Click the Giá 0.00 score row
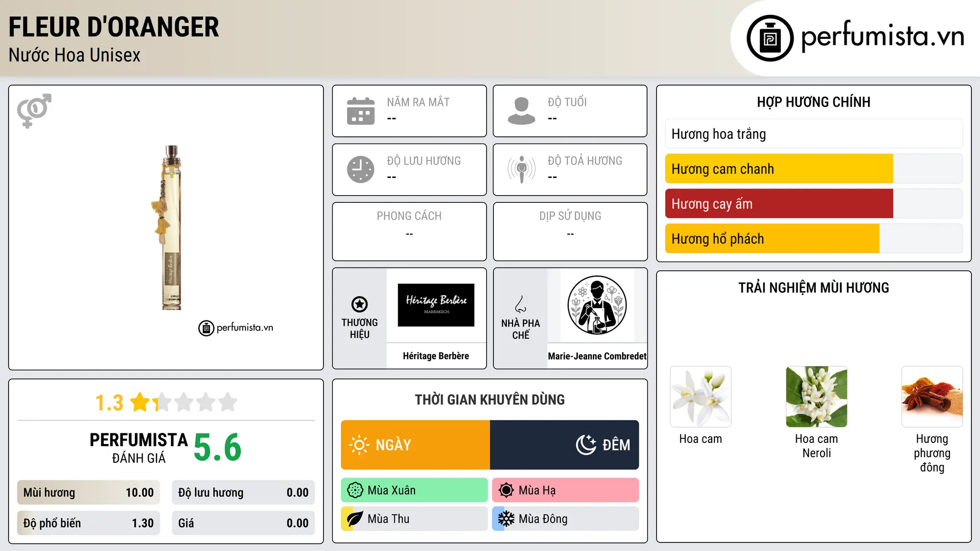This screenshot has width=980, height=551. point(244,523)
